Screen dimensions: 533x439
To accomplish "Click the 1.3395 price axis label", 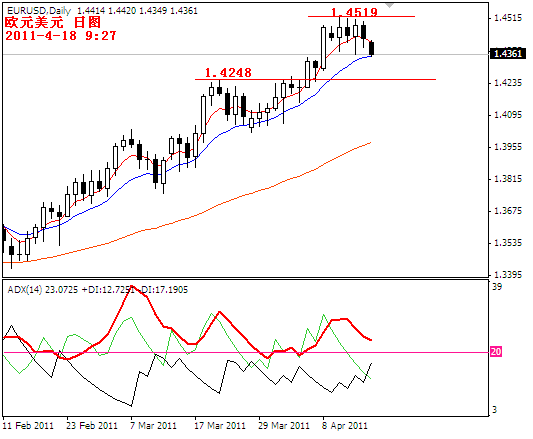I will (508, 274).
